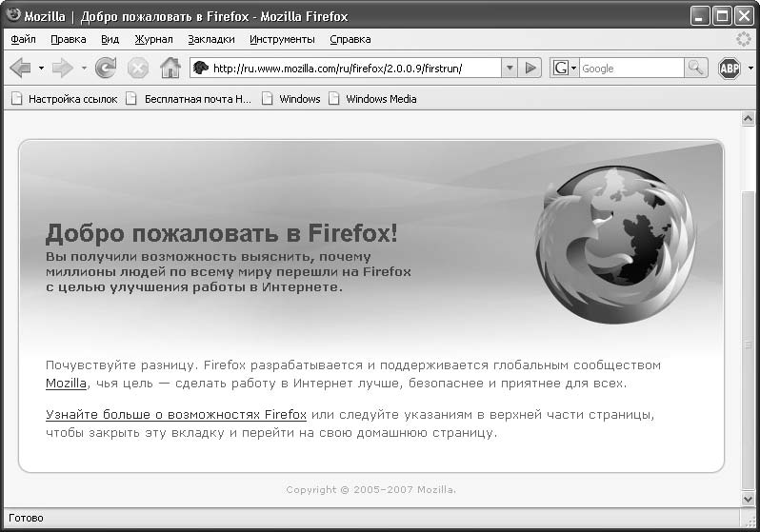Click the Forward navigation arrow

pos(63,69)
